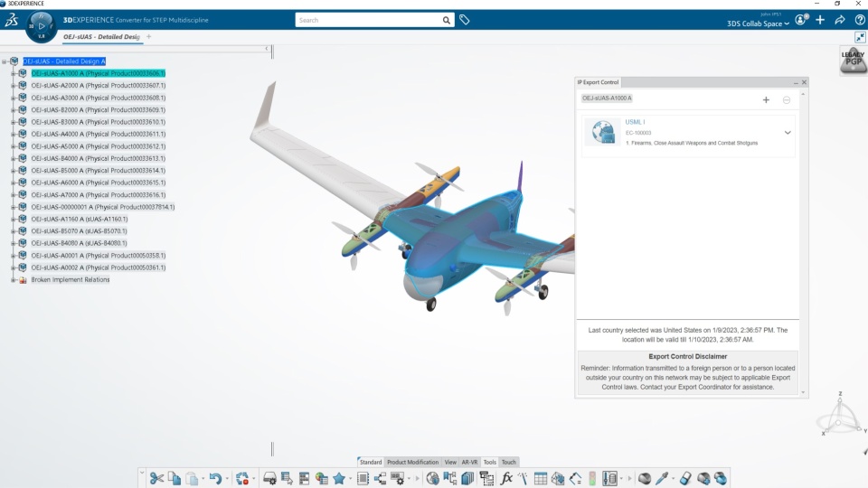Viewport: 868px width, 488px height.
Task: Click the tree structure share icon in toolbar
Action: (x=381, y=479)
